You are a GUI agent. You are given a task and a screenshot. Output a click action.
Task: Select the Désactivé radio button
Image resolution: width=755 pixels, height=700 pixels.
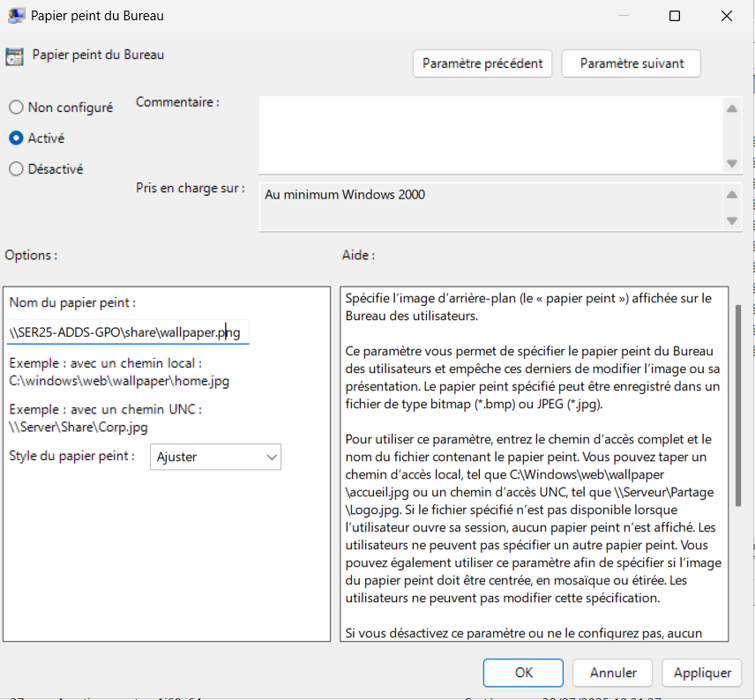[16, 169]
